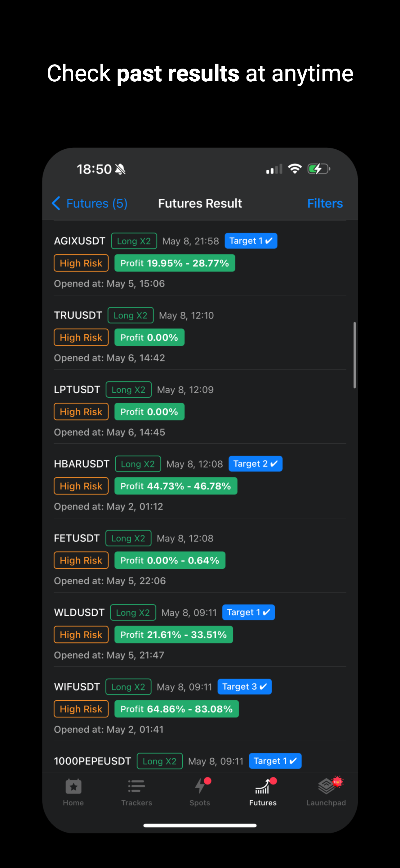Click the vertical scrollbar indicator
Image resolution: width=400 pixels, height=868 pixels.
[354, 355]
